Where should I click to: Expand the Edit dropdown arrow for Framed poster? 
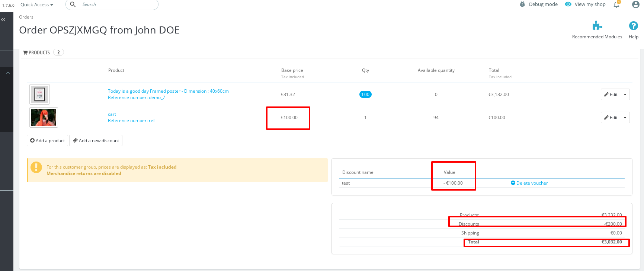coord(625,95)
